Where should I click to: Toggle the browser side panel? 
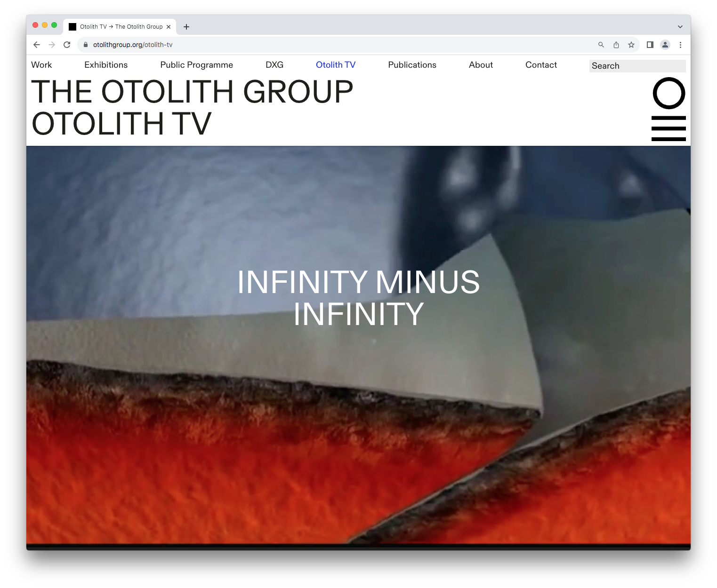click(x=650, y=45)
